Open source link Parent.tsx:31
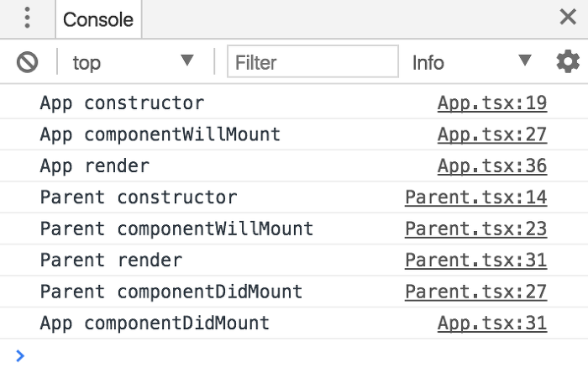The image size is (588, 389). pos(476,260)
